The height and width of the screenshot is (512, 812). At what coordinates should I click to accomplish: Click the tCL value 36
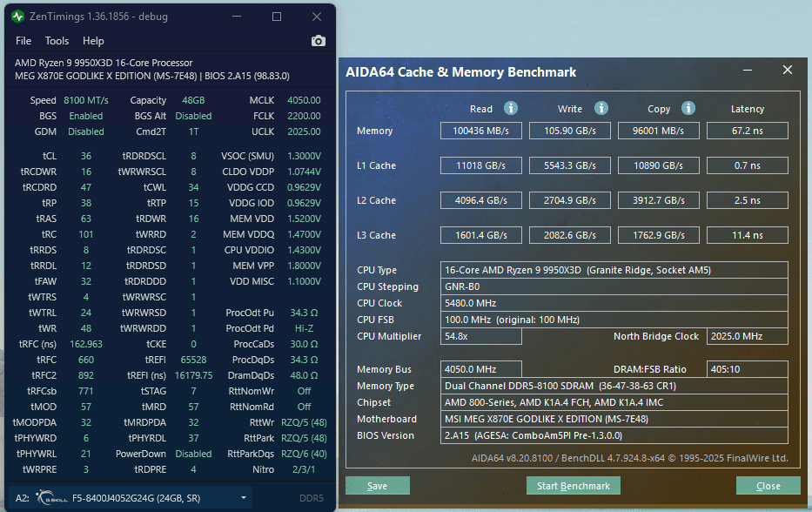click(86, 156)
